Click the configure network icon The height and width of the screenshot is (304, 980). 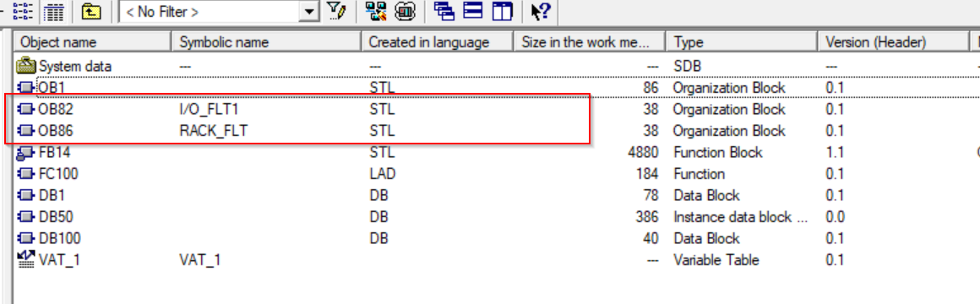[376, 11]
